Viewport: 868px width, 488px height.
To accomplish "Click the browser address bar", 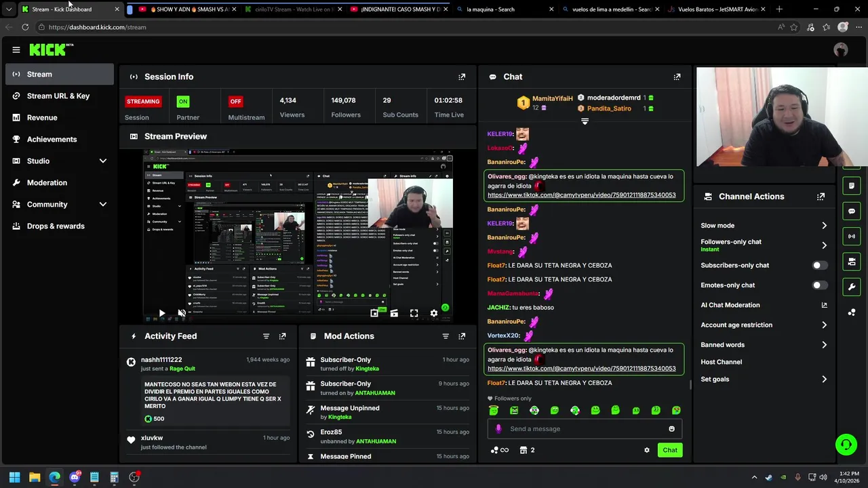I will [407, 27].
